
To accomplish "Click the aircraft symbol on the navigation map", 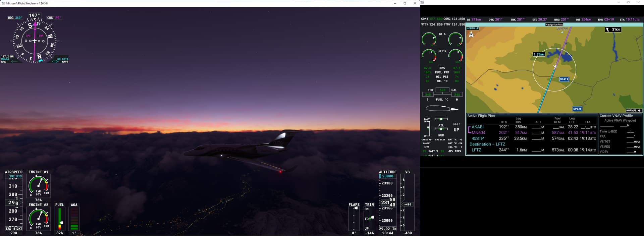I will coord(555,66).
